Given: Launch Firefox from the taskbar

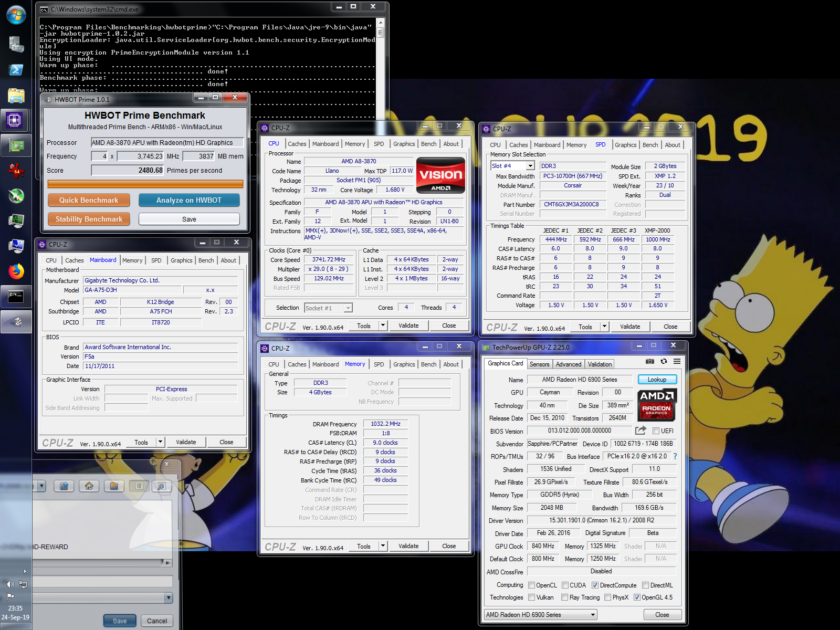Looking at the screenshot, I should pos(16,271).
